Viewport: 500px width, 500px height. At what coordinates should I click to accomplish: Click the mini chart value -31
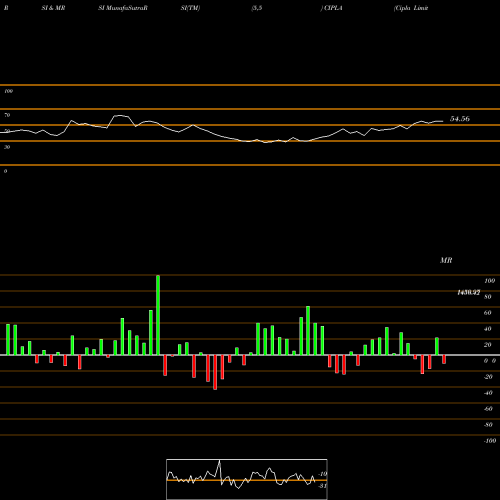(322, 486)
